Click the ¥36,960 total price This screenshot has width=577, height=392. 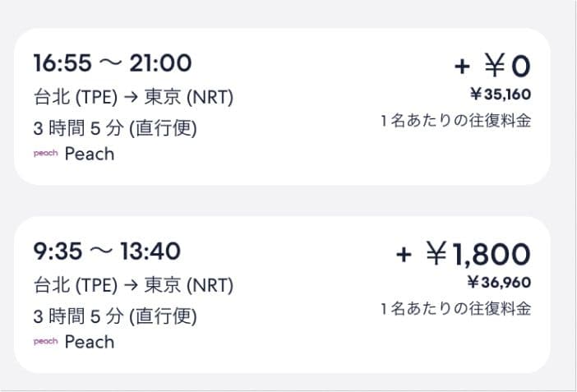tap(498, 283)
